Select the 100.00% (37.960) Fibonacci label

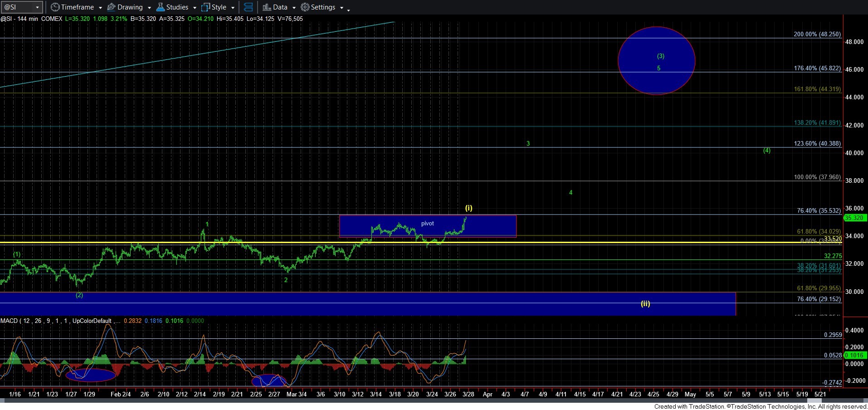point(817,177)
